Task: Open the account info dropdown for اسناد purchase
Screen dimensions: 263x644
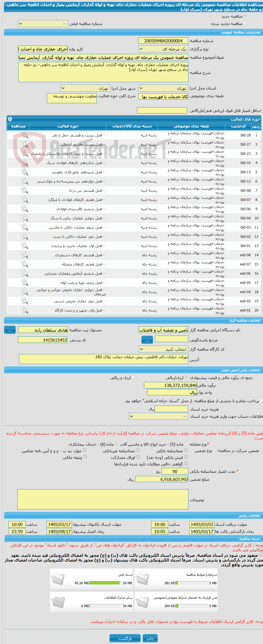Action: pyautogui.click(x=159, y=416)
